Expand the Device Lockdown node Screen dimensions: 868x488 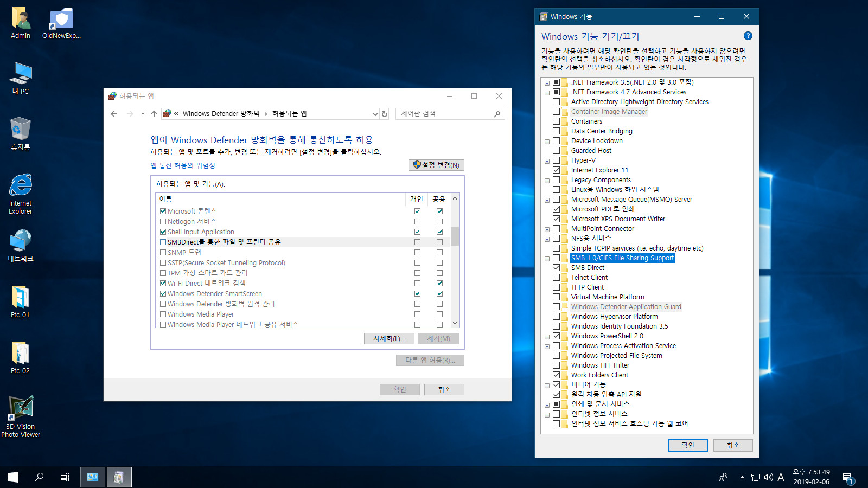547,142
